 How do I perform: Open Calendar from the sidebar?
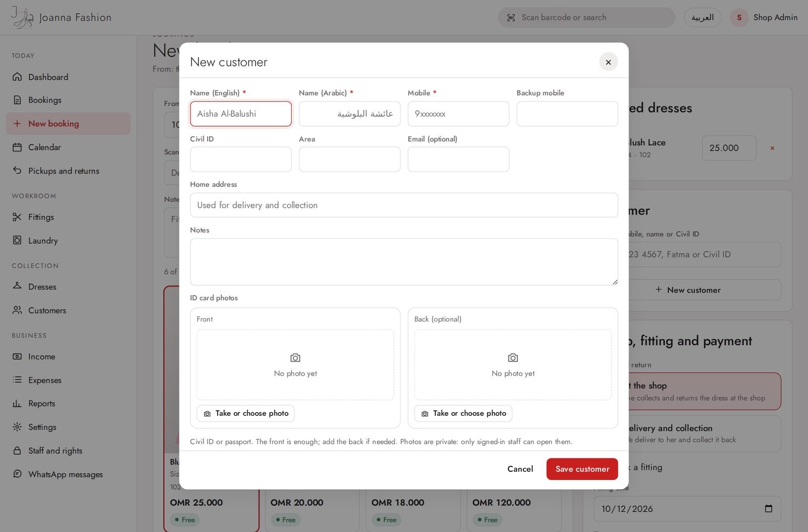(68, 147)
